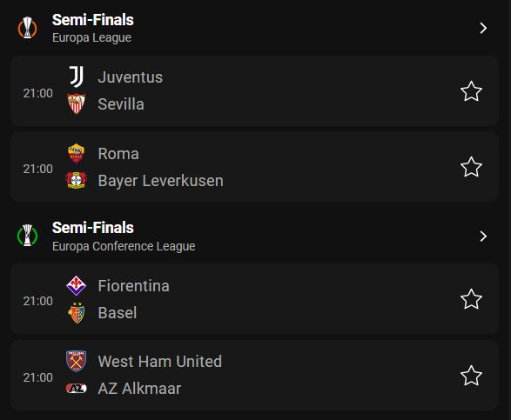Open the Europa League trophy logo
The image size is (511, 420).
(27, 28)
